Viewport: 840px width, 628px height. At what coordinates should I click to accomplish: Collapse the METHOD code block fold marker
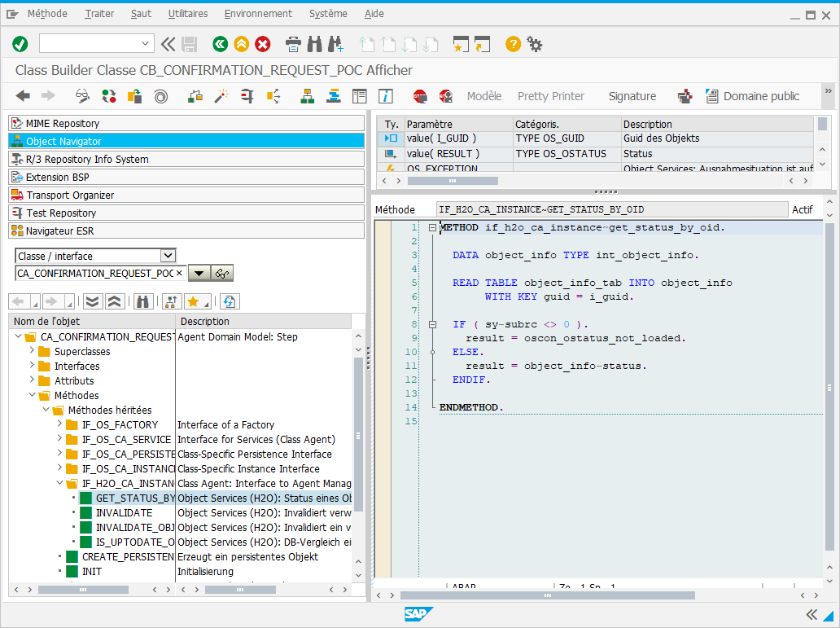coord(432,227)
